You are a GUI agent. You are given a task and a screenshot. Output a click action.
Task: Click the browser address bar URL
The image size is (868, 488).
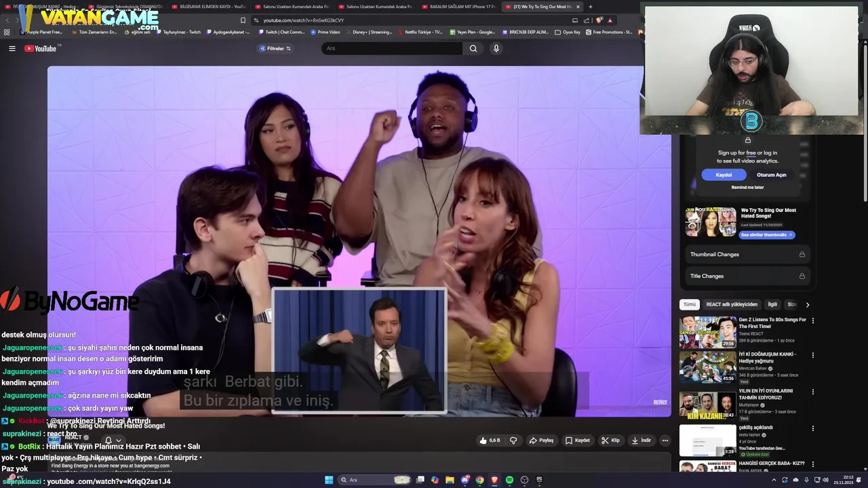point(304,20)
